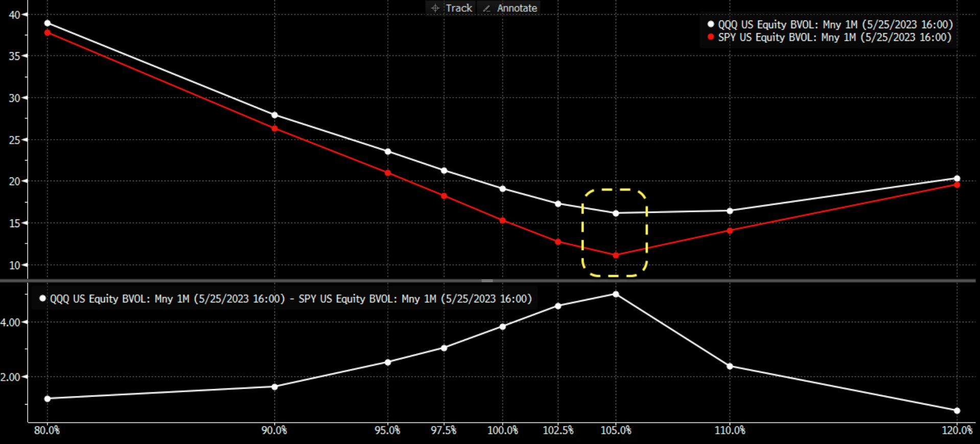The image size is (980, 444).
Task: Select the QQQ data point at 95.0% moneyness
Action: click(388, 151)
